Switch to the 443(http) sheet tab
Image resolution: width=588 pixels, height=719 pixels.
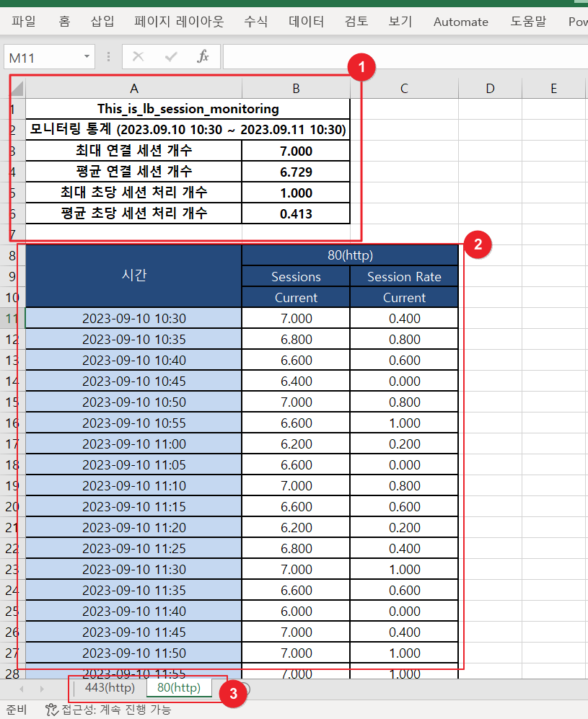coord(110,687)
